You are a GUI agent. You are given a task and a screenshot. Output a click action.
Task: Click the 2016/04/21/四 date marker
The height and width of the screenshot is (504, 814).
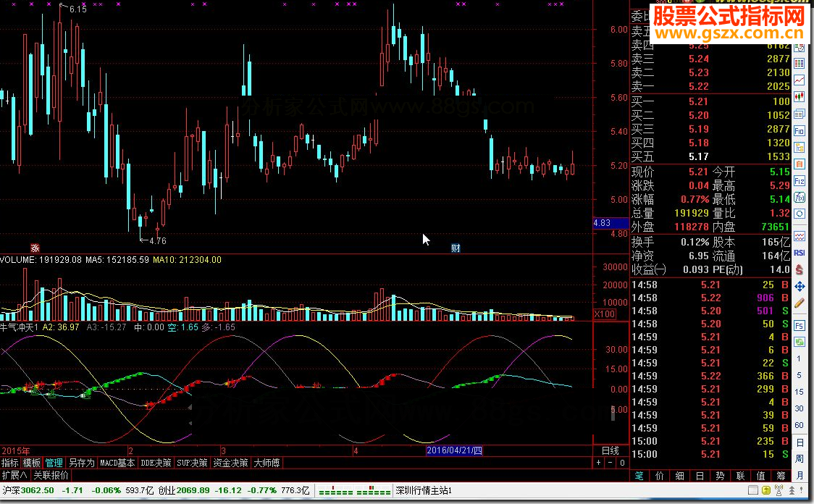[454, 450]
